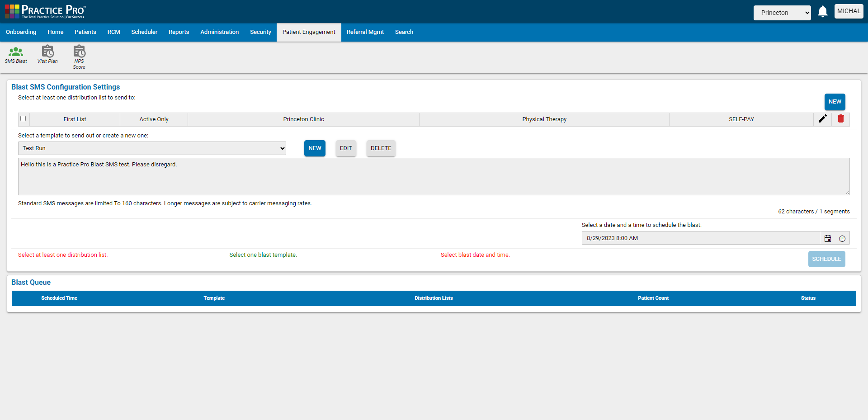Go to the Referral Mgmt tab
The height and width of the screenshot is (420, 868).
click(365, 32)
